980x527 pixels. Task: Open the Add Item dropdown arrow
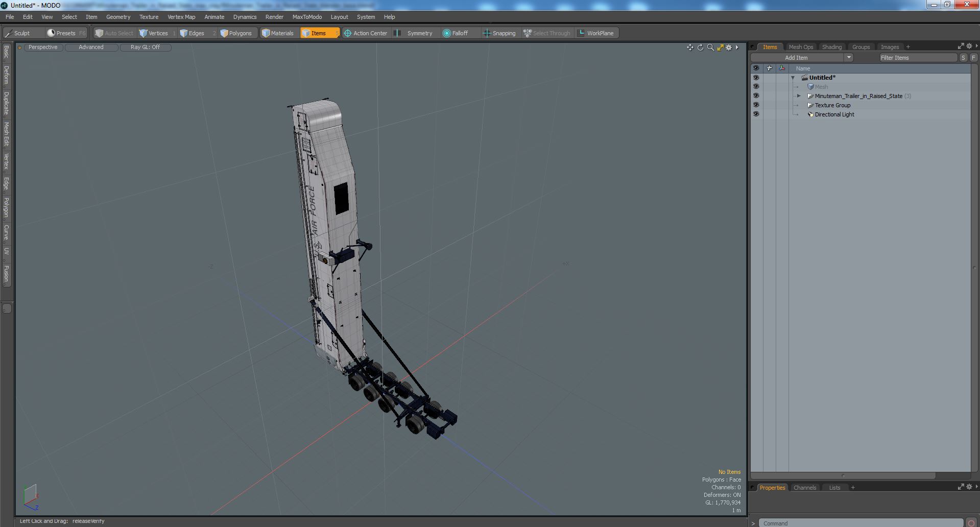[x=849, y=58]
